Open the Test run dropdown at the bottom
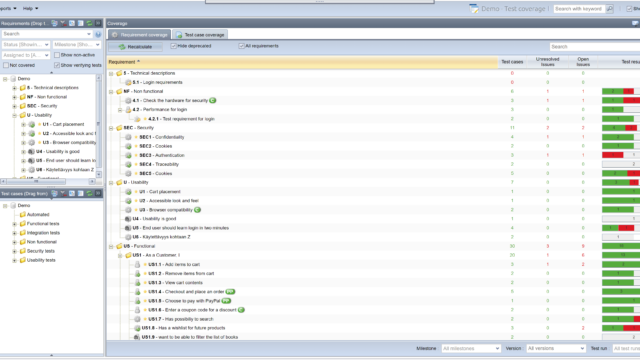The width and height of the screenshot is (640, 360). pos(626,349)
